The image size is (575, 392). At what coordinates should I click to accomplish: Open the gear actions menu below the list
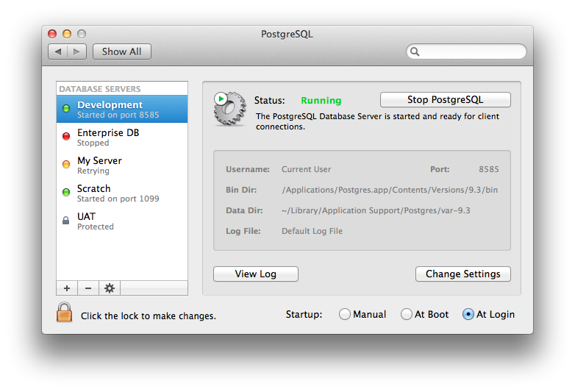click(x=110, y=288)
